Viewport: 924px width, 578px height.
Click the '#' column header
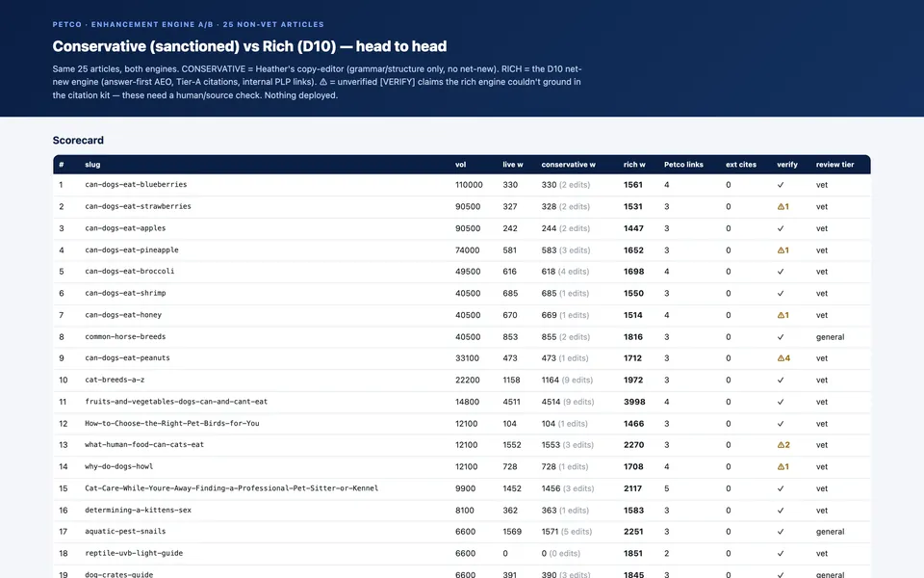coord(62,165)
